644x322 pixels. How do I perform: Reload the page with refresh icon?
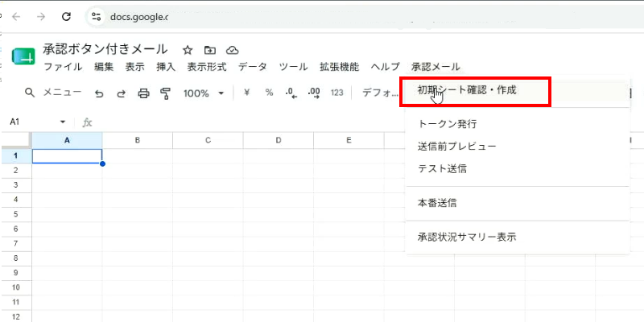[x=66, y=17]
